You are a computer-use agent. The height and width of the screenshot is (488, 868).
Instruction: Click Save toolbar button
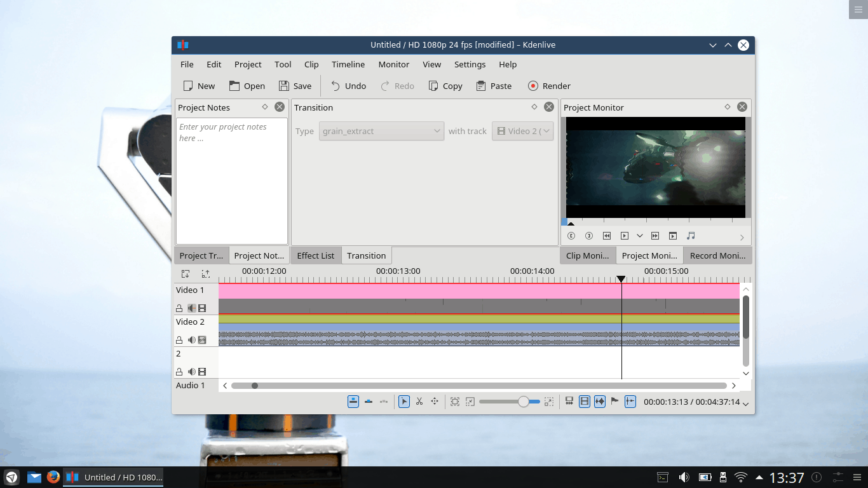pos(295,86)
